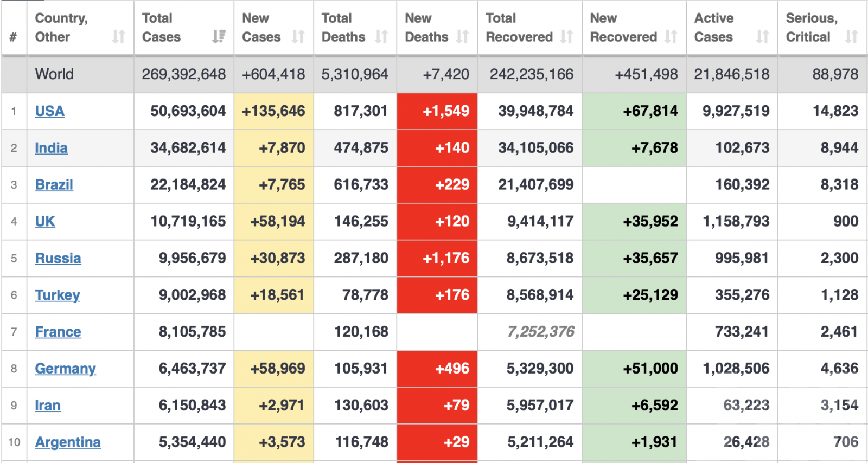Sort by New Recovered column arrows

click(x=671, y=37)
